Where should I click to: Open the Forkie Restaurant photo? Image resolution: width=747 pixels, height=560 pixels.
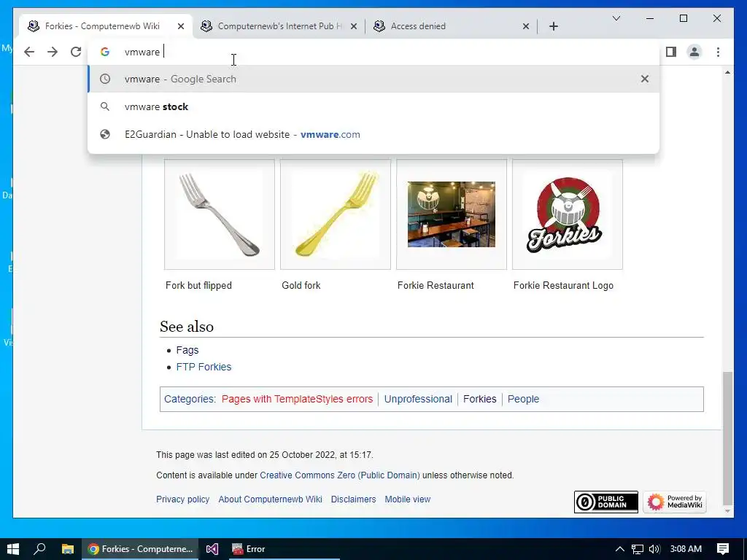(451, 214)
